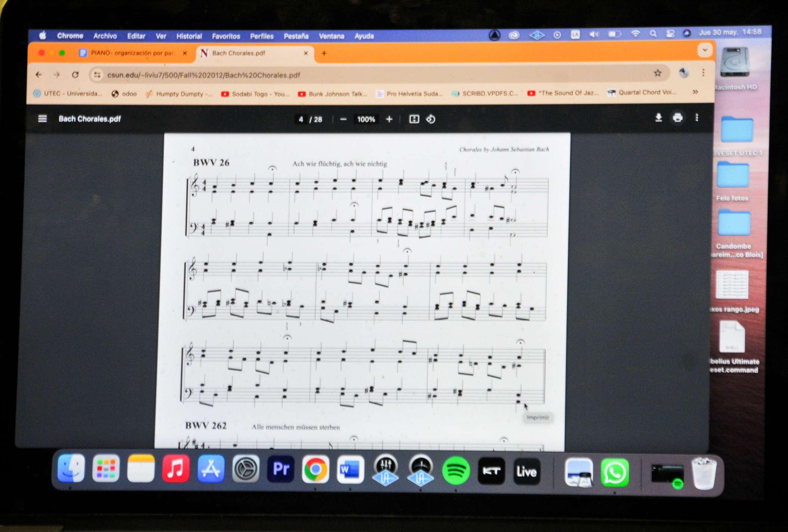788x532 pixels.
Task: Open the PDF sidebar menu (hamburger icon)
Action: 43,119
